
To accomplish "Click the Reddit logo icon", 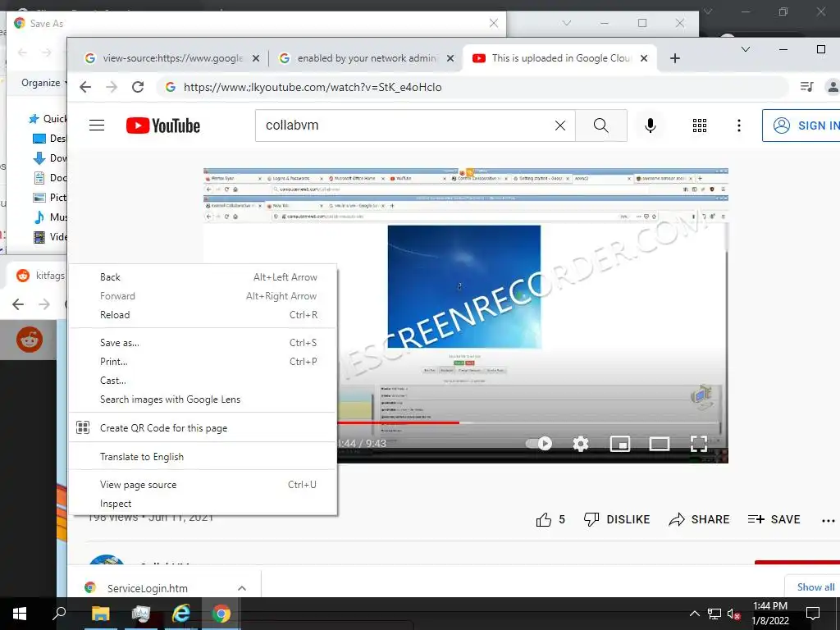I will [30, 340].
